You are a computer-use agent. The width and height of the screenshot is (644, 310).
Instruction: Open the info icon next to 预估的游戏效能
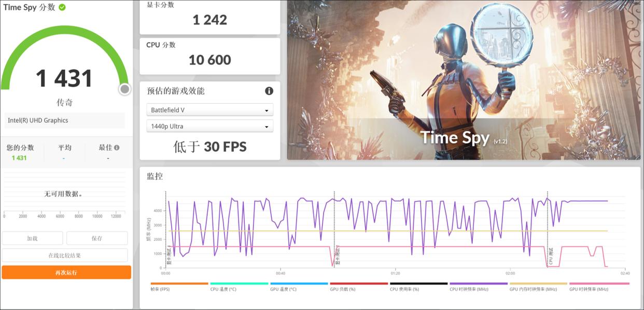click(x=269, y=91)
